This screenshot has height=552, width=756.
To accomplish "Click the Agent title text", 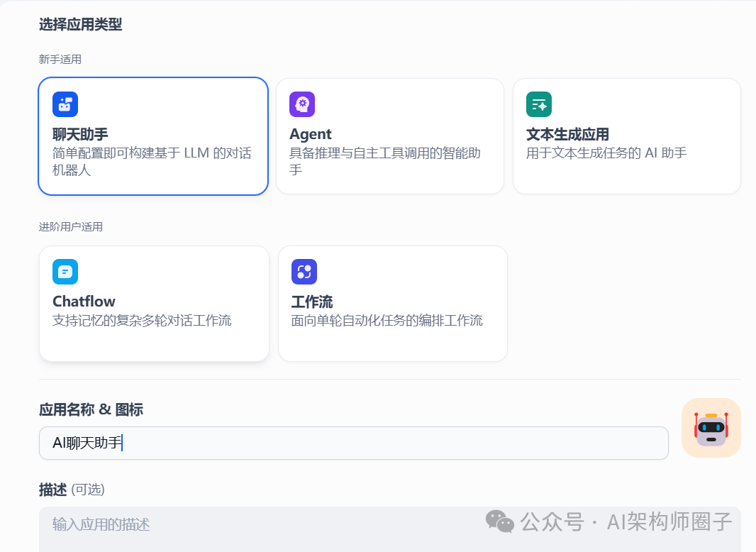I will click(310, 133).
